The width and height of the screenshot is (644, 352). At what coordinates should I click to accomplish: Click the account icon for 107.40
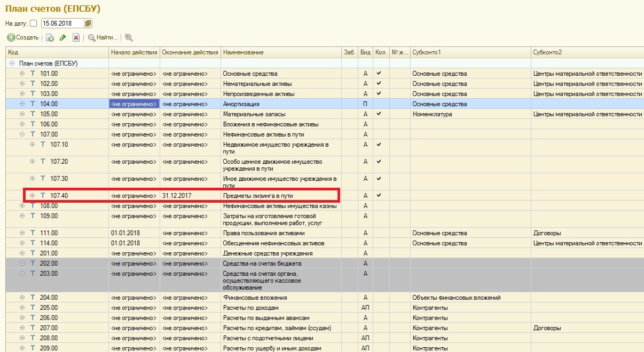coord(43,196)
